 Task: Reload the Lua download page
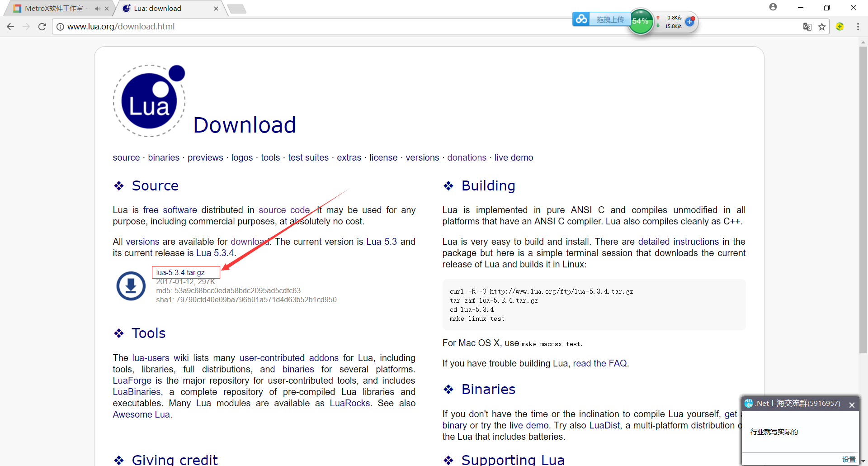42,27
